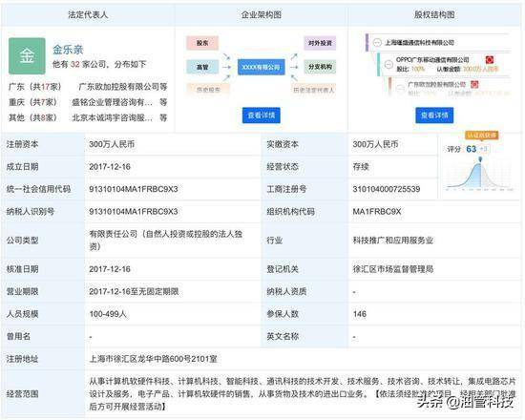Select the 分支机构 box in diagram
525x420 pixels.
320,67
